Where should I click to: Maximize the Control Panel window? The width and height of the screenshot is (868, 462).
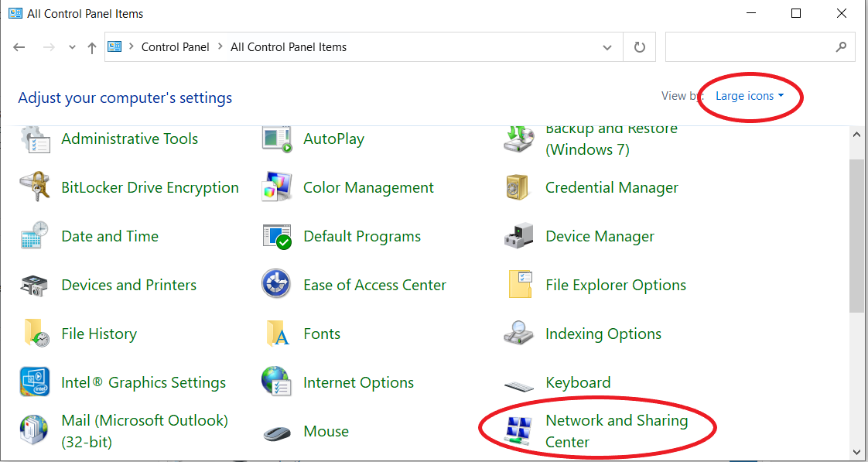(x=796, y=13)
